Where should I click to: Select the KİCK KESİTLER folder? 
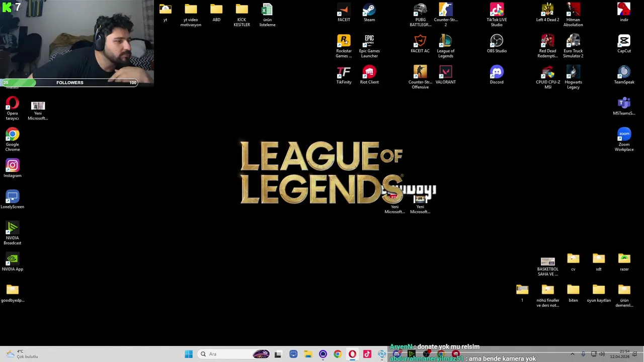[242, 15]
